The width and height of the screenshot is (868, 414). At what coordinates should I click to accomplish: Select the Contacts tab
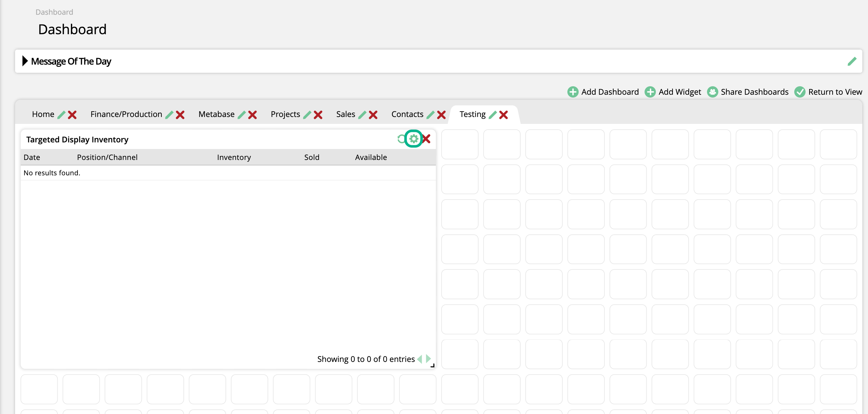point(407,114)
